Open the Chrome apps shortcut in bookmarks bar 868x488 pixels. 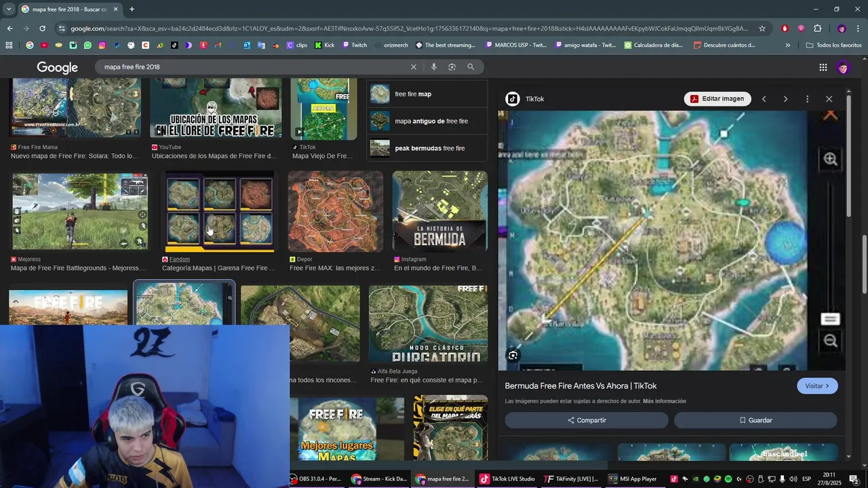pos(9,45)
